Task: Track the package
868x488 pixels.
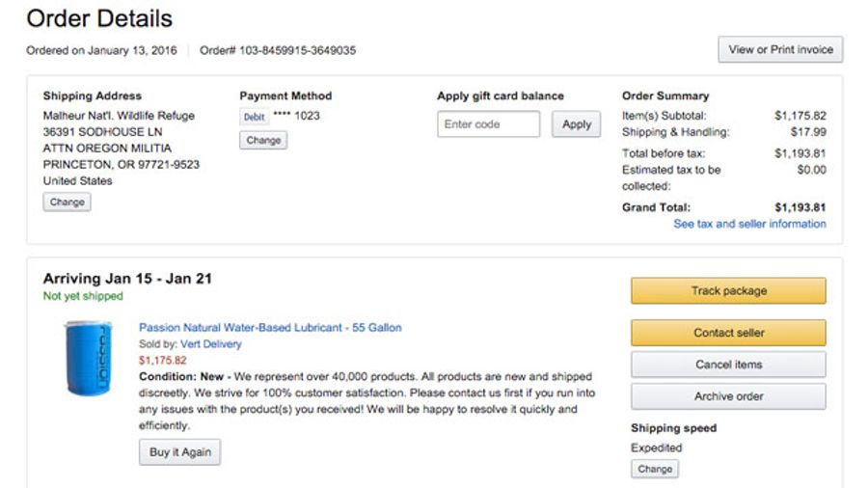Action: pyautogui.click(x=728, y=290)
